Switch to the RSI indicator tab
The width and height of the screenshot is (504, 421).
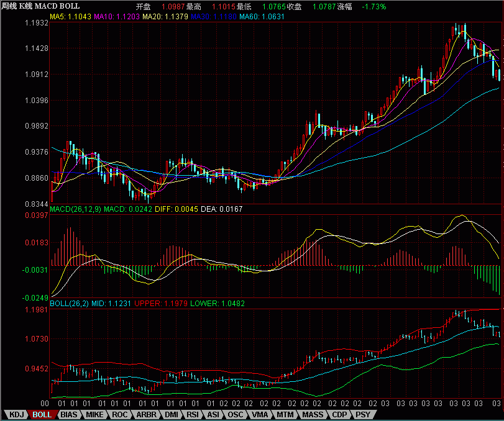point(193,415)
